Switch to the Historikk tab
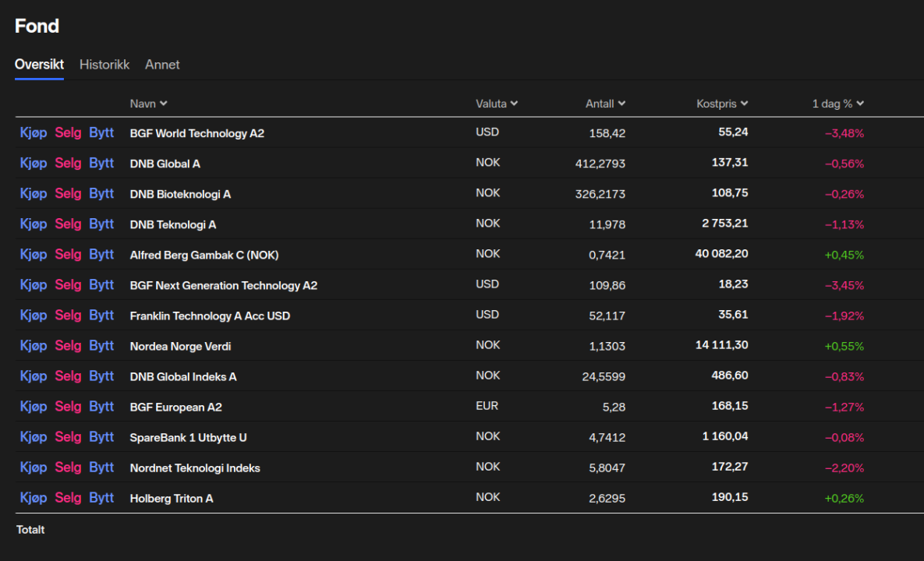The width and height of the screenshot is (924, 561). [104, 65]
